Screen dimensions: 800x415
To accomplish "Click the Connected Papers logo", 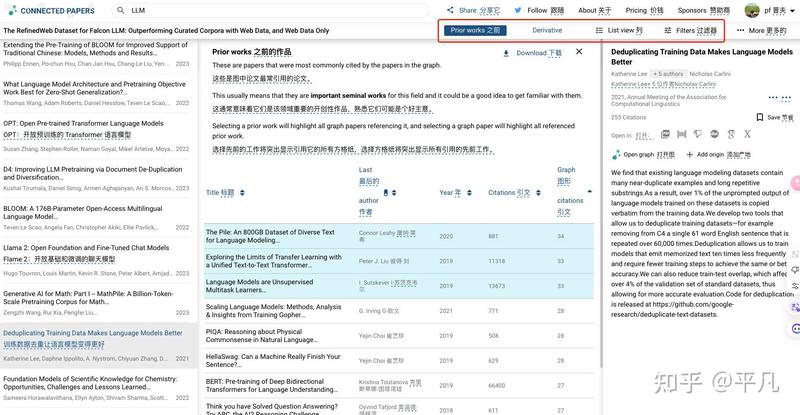I will coord(51,10).
